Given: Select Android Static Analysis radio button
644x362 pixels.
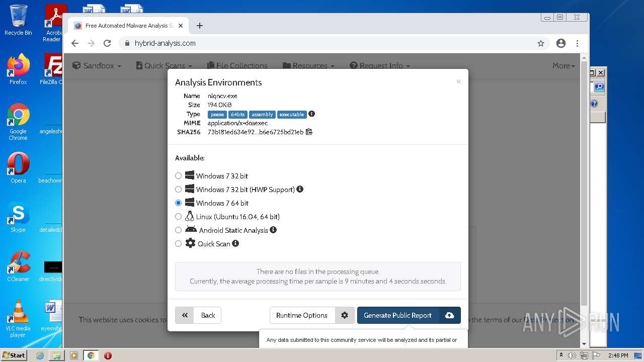Looking at the screenshot, I should coord(178,230).
